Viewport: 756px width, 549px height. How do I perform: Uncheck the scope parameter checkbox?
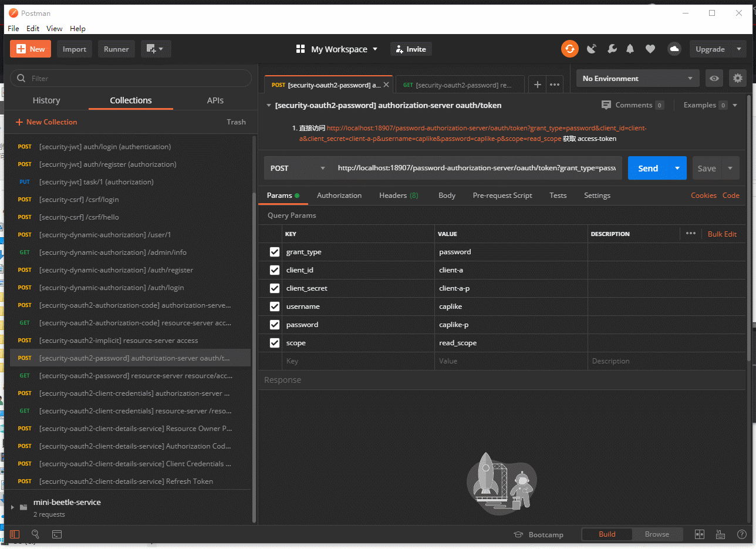[x=274, y=343]
